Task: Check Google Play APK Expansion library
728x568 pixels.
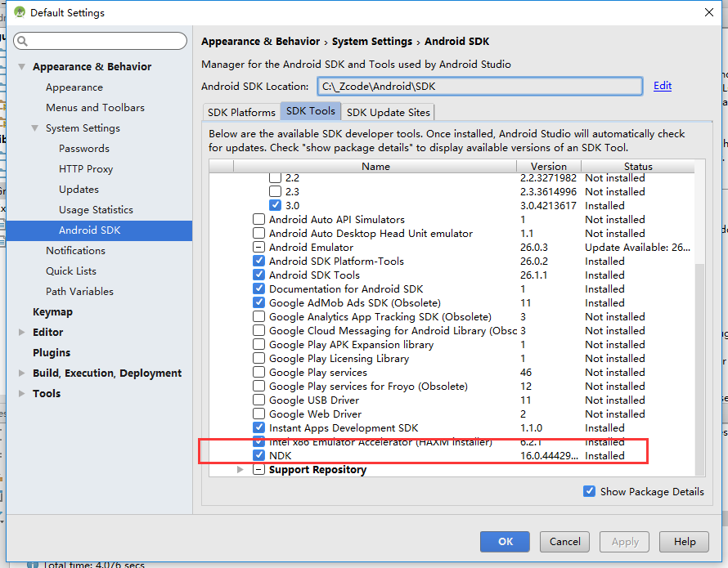Action: coord(258,344)
